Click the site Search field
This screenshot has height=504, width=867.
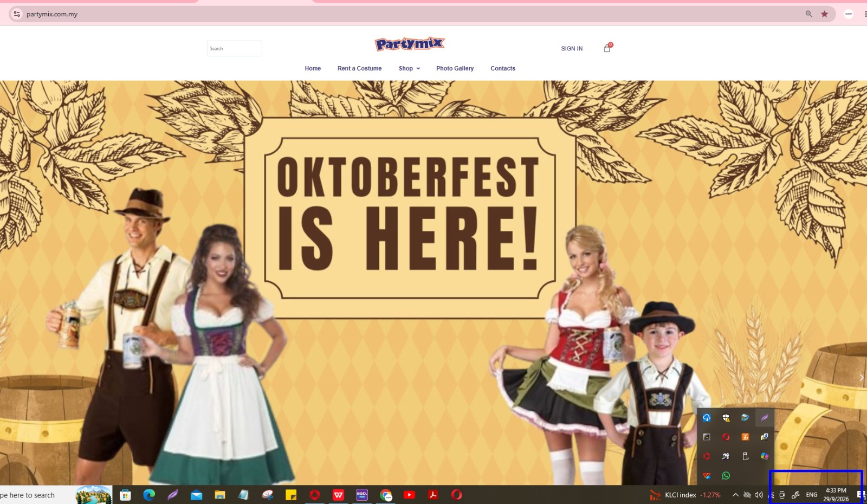coord(235,48)
